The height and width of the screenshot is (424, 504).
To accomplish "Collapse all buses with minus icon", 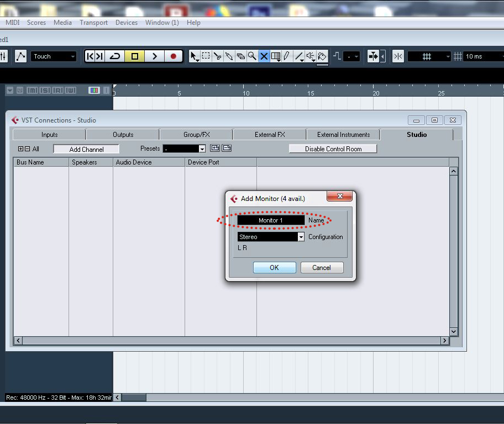I will (x=27, y=149).
